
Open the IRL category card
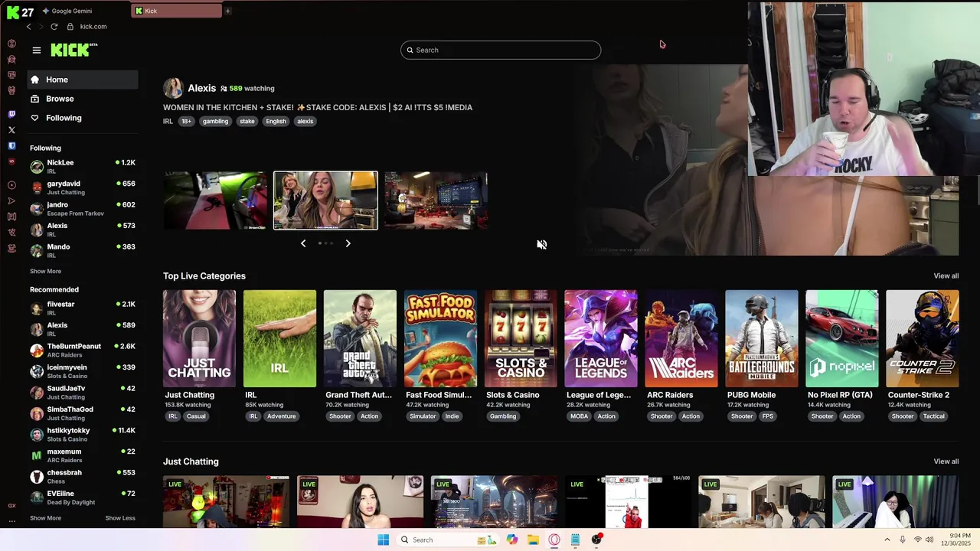[279, 338]
